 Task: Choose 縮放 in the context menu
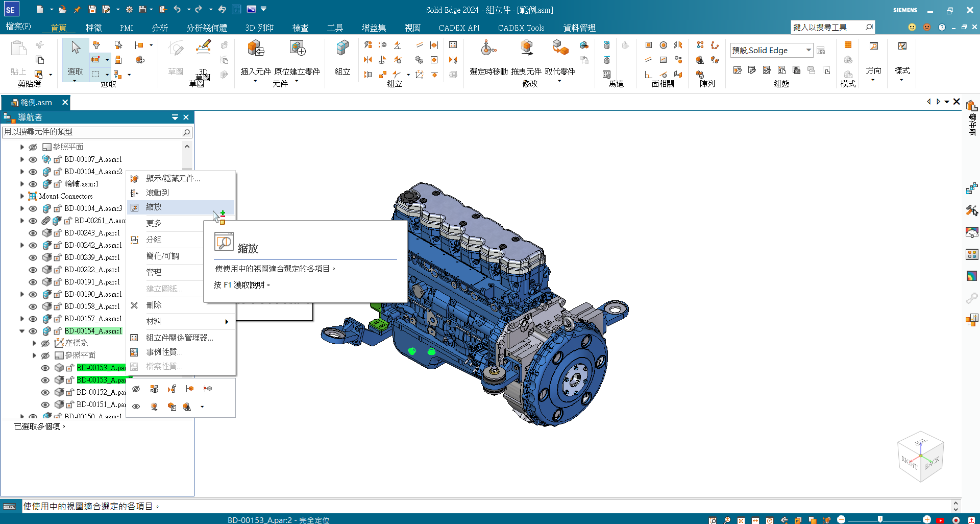(x=181, y=207)
